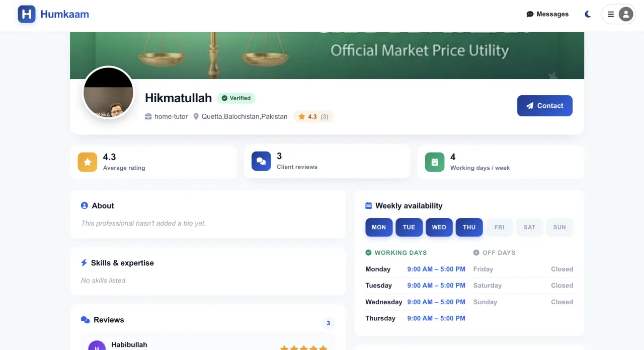Select the WED day chip
The height and width of the screenshot is (350, 644).
(x=439, y=227)
